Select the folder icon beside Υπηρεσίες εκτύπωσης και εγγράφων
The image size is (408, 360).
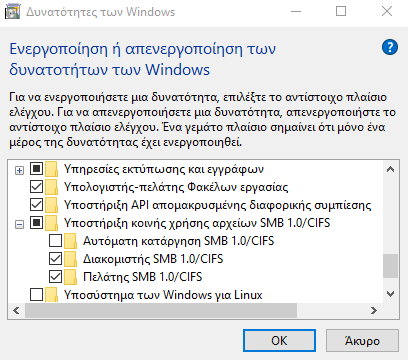(x=51, y=169)
